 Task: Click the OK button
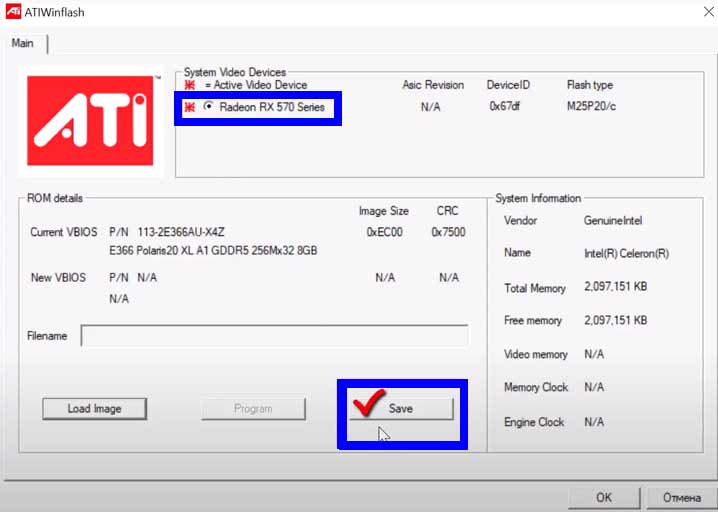pos(604,497)
